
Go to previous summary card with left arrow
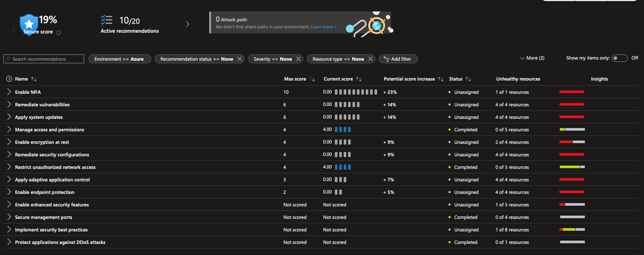pyautogui.click(x=14, y=29)
